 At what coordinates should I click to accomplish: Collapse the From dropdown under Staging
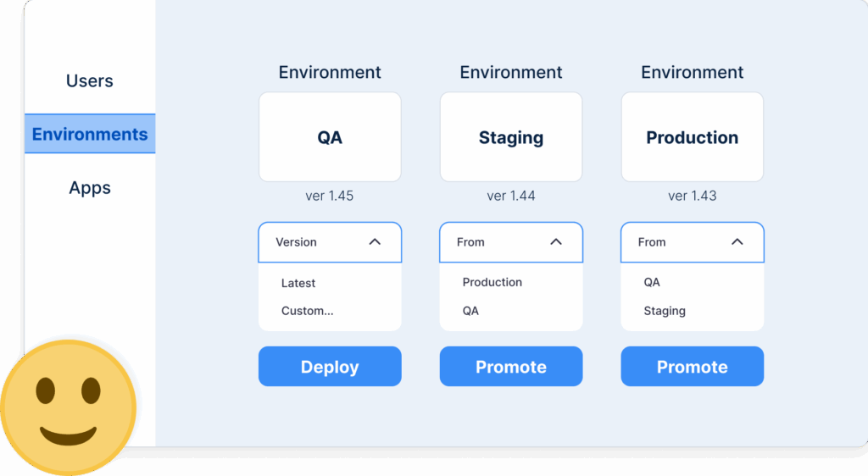511,242
